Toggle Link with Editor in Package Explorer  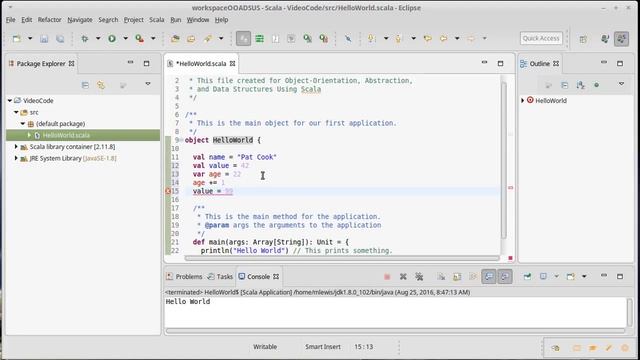click(101, 85)
